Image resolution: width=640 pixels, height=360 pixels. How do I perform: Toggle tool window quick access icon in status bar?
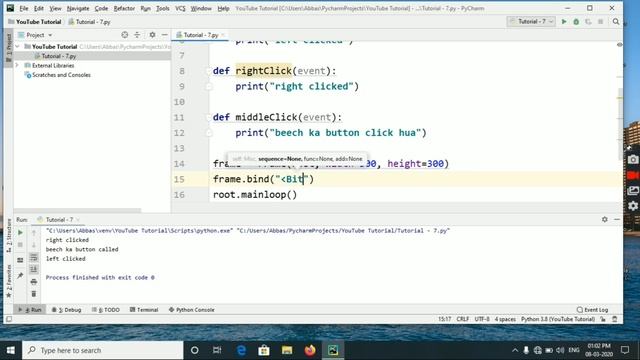pyautogui.click(x=9, y=319)
